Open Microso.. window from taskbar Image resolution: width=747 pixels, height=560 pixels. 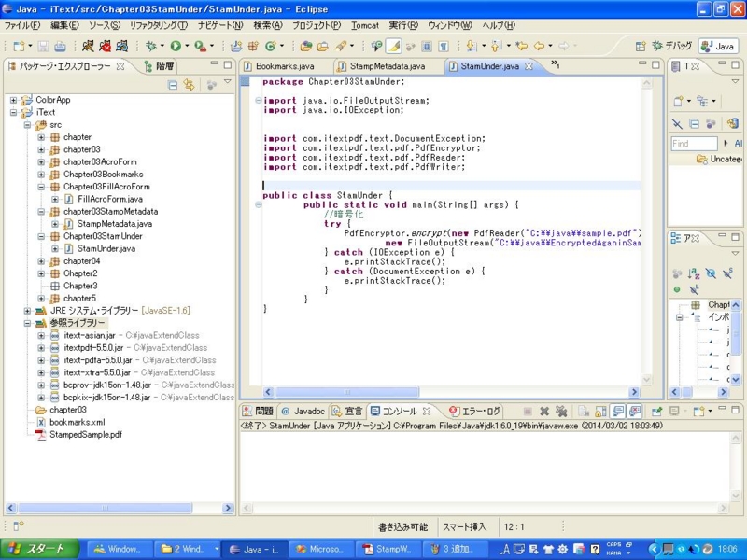321,549
